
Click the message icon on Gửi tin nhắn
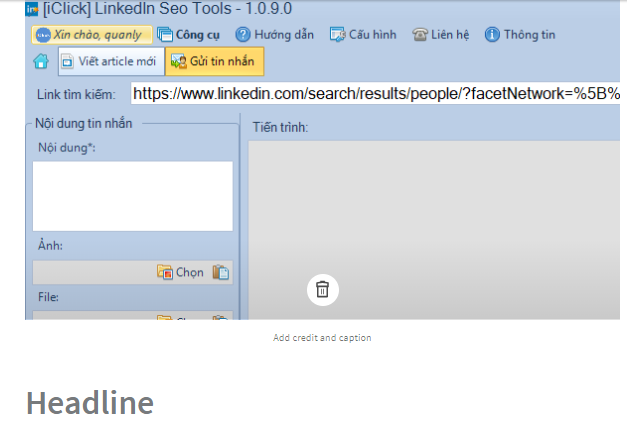(178, 61)
